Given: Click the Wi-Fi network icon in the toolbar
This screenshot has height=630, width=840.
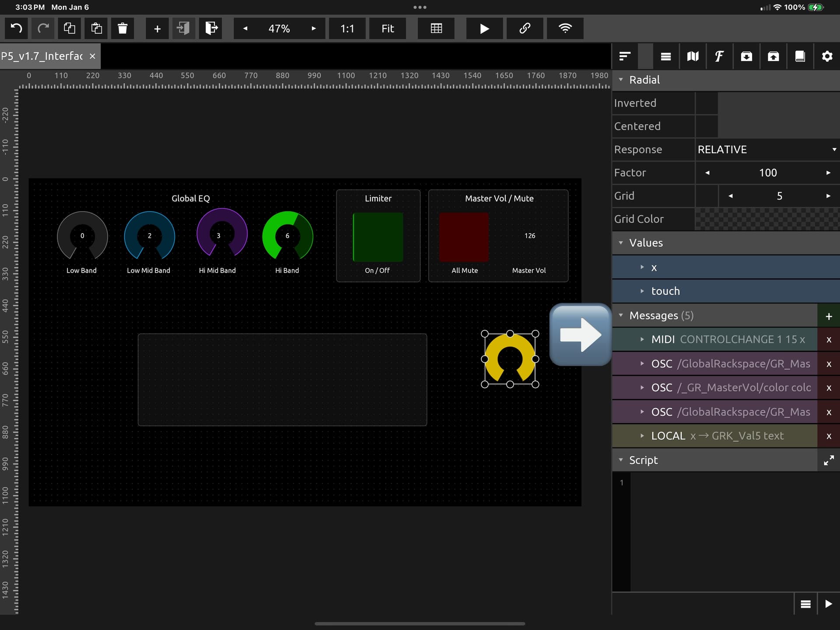Looking at the screenshot, I should 565,28.
